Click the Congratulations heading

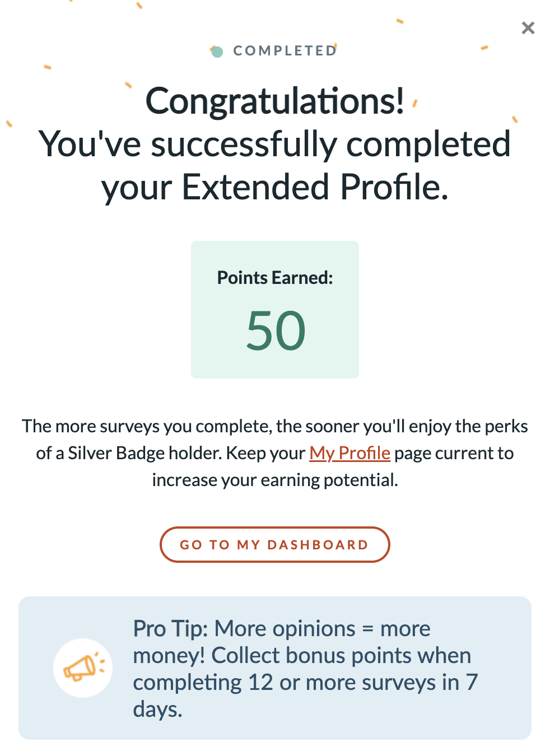[x=275, y=101]
